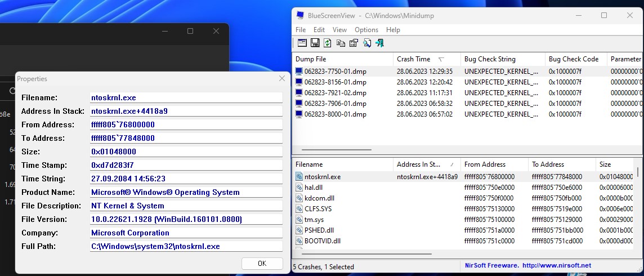This screenshot has width=644, height=276.
Task: Click the Find magnifier toolbar icon
Action: click(x=367, y=43)
